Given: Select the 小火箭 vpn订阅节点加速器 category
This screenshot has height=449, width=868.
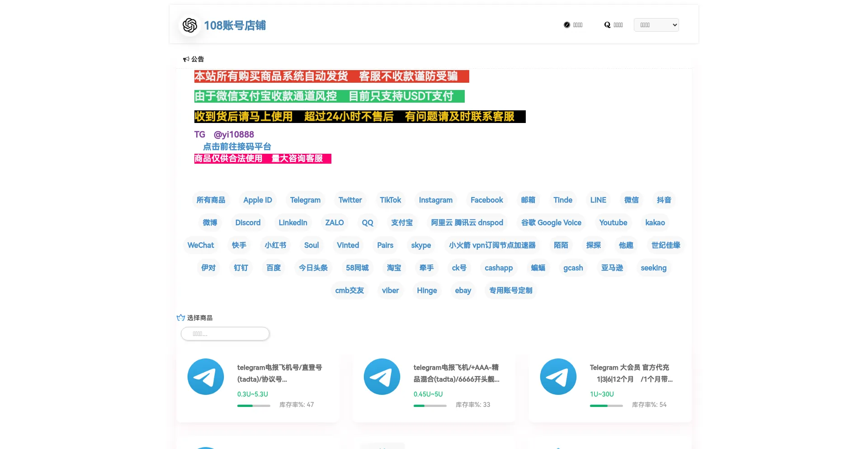Looking at the screenshot, I should tap(492, 245).
